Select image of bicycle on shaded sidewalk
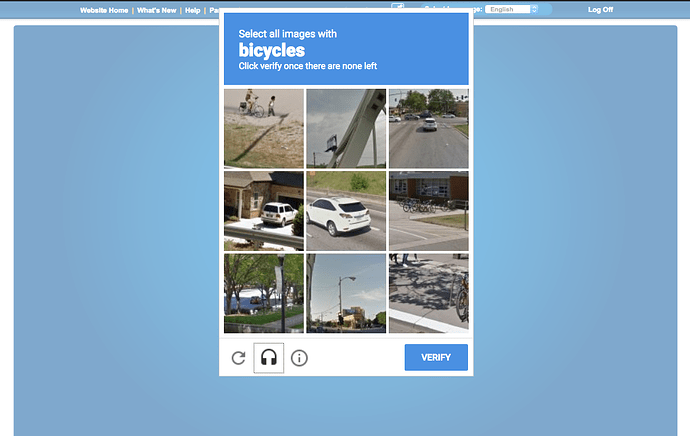This screenshot has width=690, height=436. (x=429, y=293)
